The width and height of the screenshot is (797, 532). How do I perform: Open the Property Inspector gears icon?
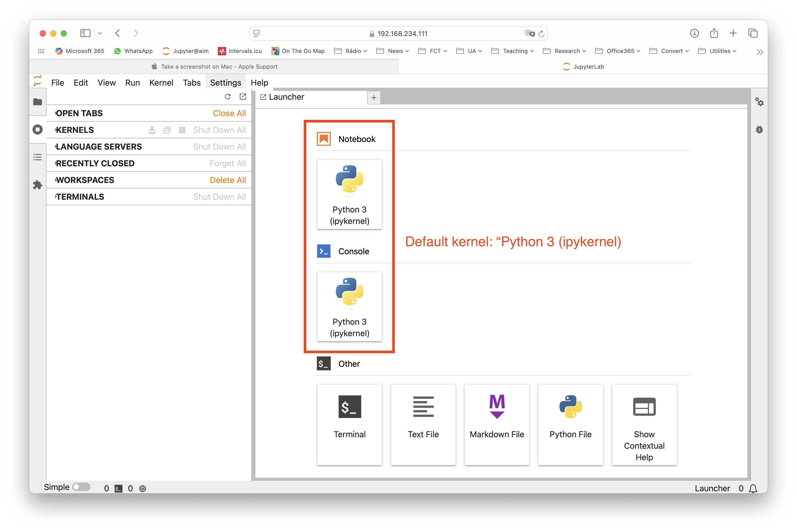coord(759,102)
